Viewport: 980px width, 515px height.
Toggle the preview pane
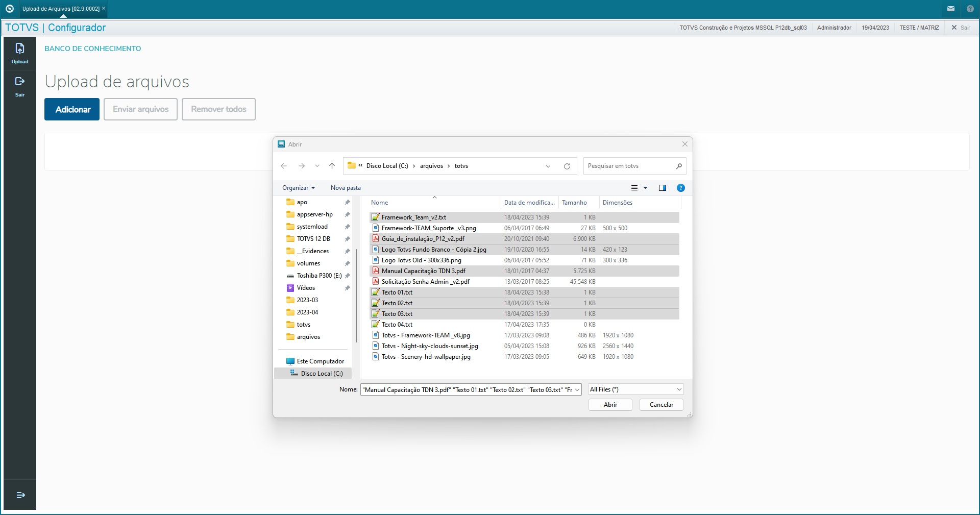tap(663, 188)
